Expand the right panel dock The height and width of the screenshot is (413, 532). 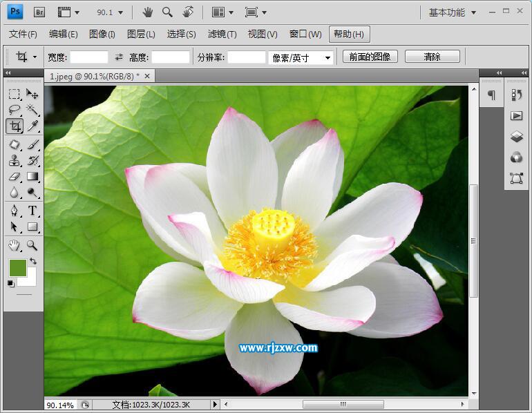[x=524, y=73]
